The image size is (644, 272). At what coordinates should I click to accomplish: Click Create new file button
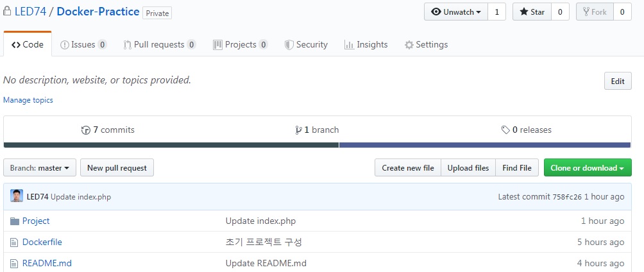[x=408, y=167]
